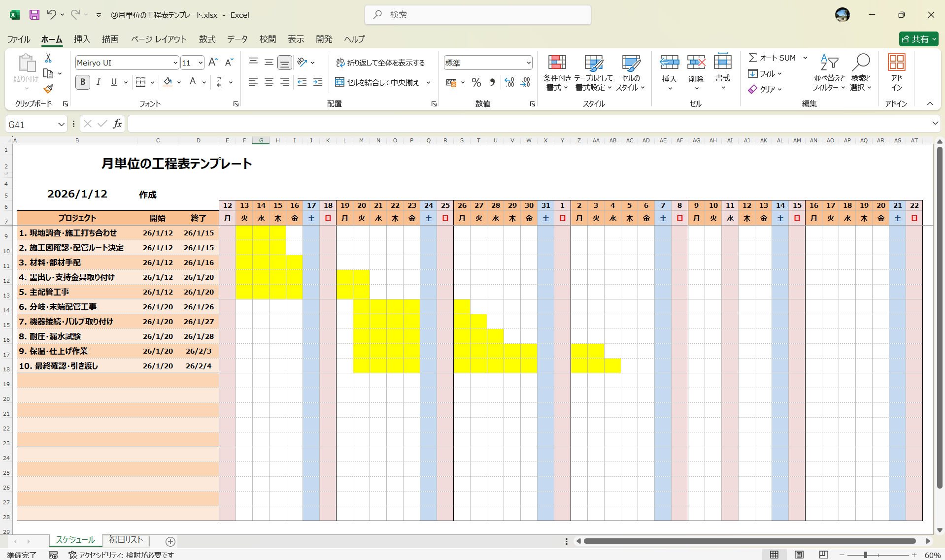Click the 共有 button
Viewport: 945px width, 560px height.
[x=917, y=39]
